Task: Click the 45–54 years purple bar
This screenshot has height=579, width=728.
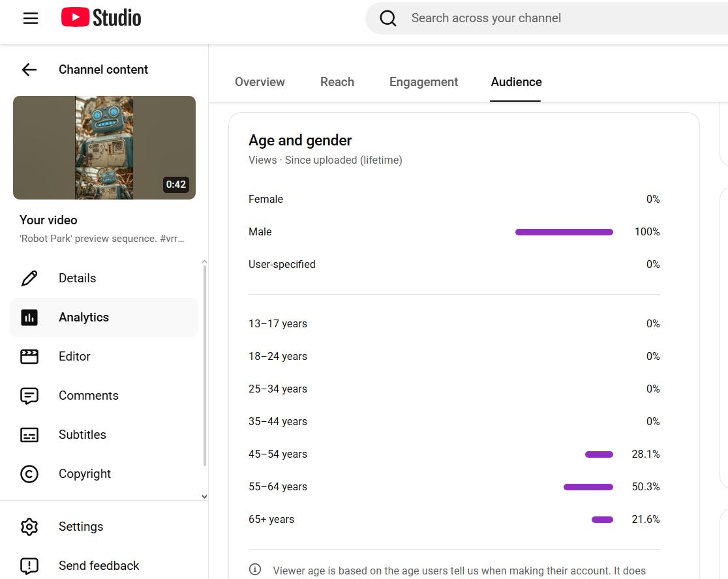Action: point(599,454)
